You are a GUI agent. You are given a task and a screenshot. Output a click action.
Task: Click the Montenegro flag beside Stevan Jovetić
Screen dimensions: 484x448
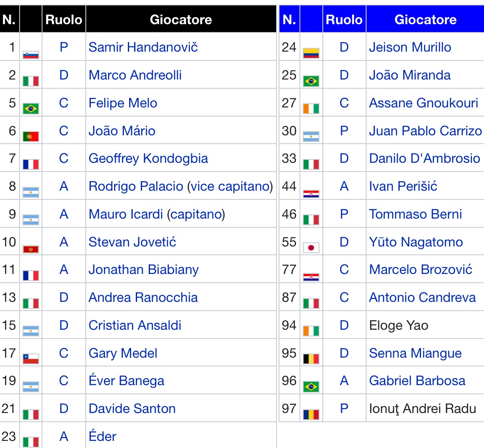click(x=31, y=249)
